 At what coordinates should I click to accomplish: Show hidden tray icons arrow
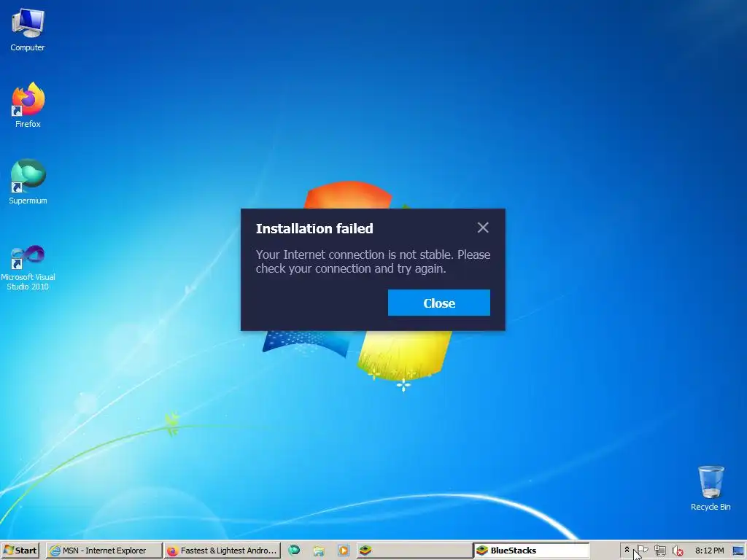(627, 550)
